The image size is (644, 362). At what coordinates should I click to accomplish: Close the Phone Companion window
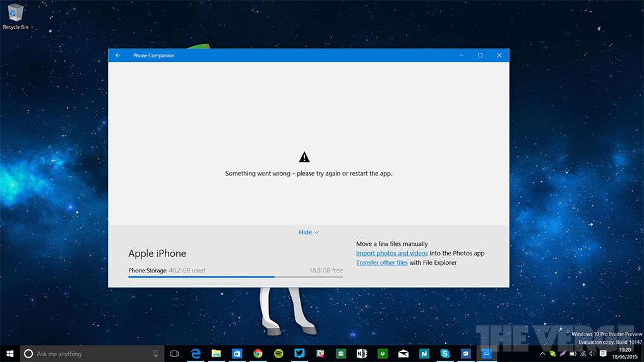point(499,55)
